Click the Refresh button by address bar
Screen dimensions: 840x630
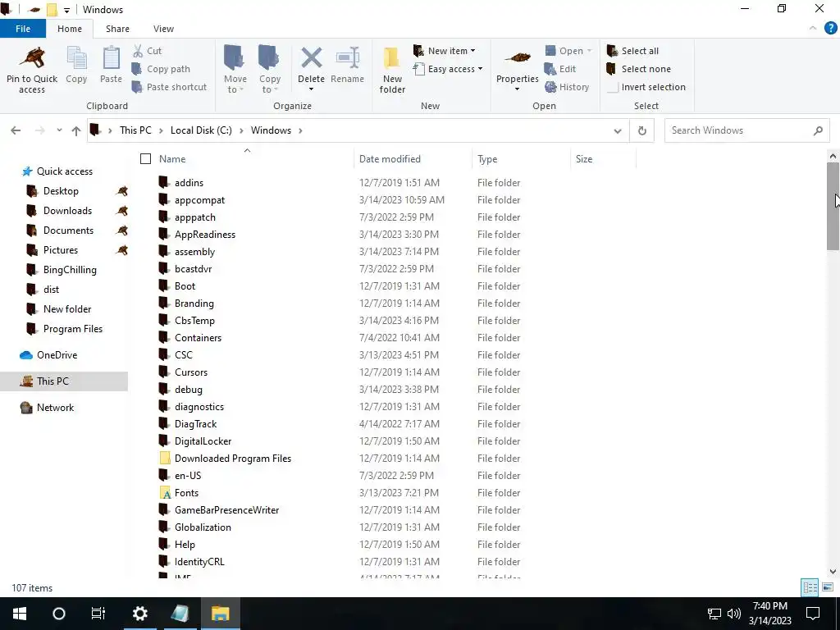pos(641,130)
